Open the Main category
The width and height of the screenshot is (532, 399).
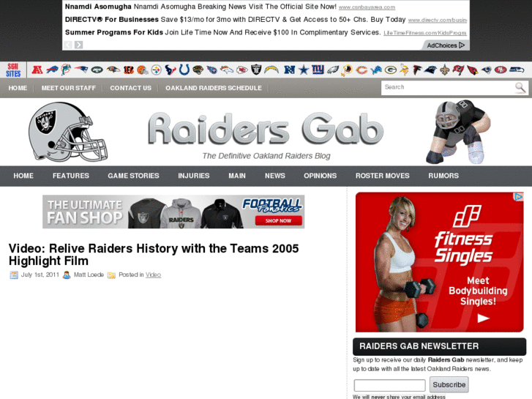237,176
